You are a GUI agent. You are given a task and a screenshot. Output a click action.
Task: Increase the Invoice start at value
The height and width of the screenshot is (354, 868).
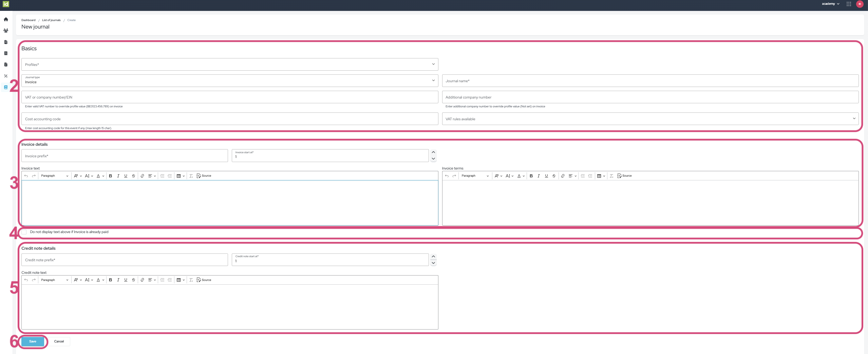433,152
